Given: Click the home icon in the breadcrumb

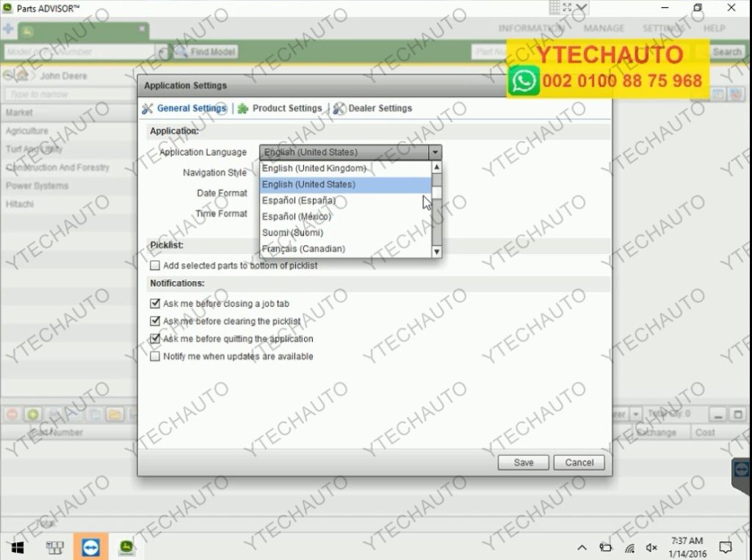Looking at the screenshot, I should pos(21,76).
